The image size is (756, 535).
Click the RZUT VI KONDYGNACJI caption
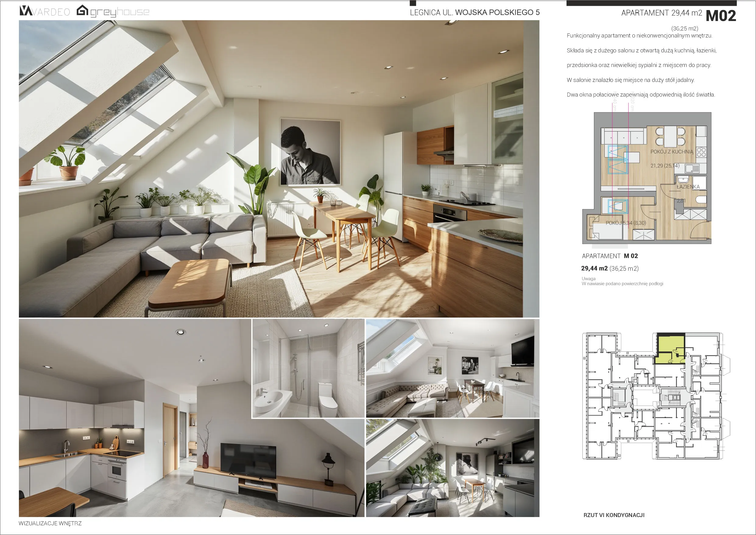614,515
